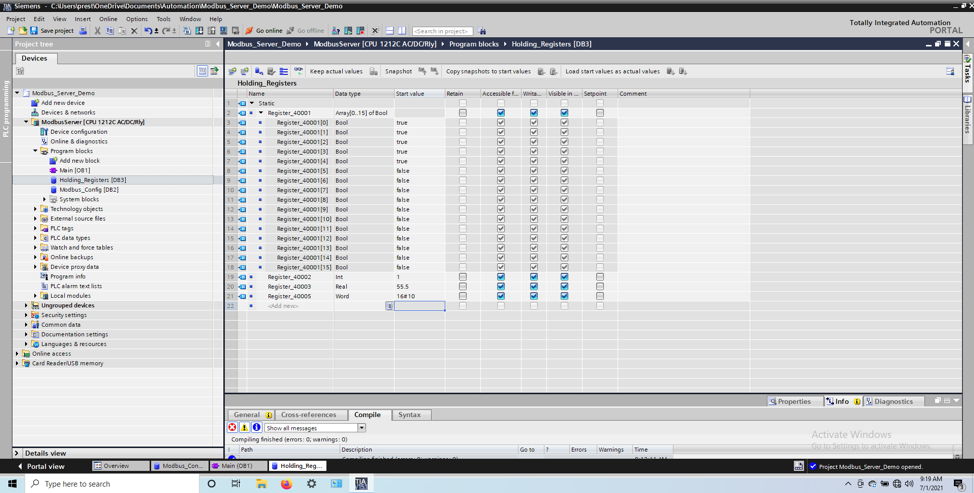The height and width of the screenshot is (493, 974).
Task: Open the Project menu
Action: [16, 19]
